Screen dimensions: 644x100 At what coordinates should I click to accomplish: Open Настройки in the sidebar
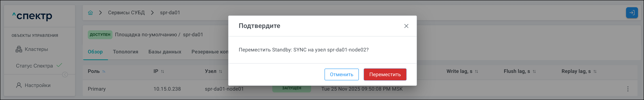click(x=37, y=85)
